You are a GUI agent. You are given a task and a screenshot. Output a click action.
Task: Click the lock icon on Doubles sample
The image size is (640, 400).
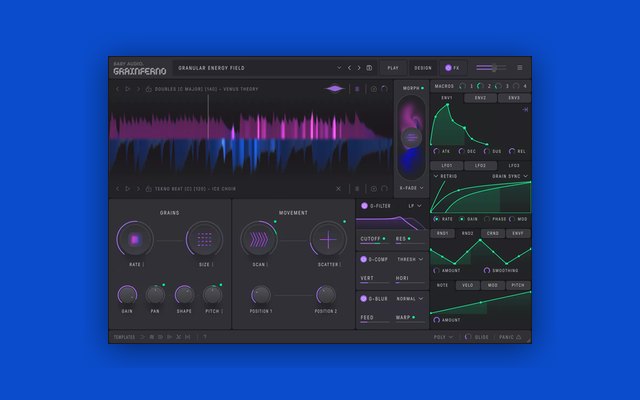tap(149, 89)
